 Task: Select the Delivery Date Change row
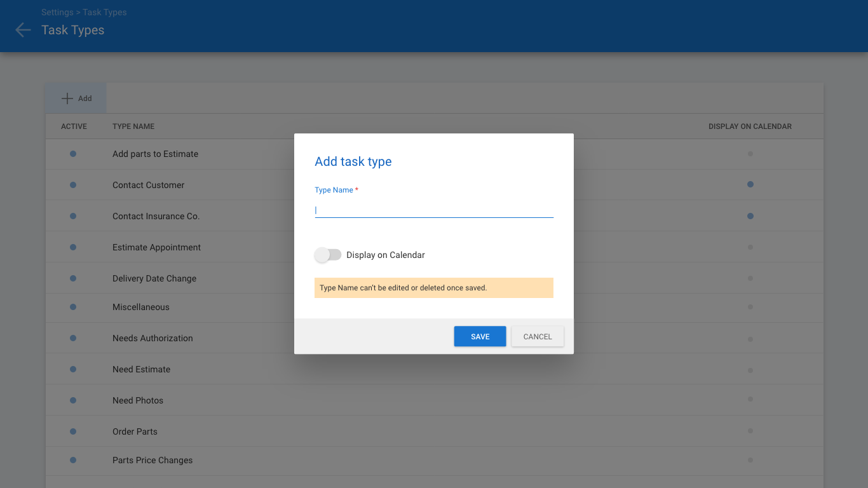coord(154,278)
